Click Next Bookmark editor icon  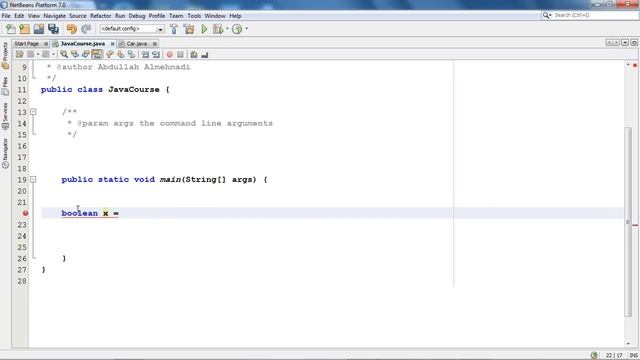click(120, 54)
